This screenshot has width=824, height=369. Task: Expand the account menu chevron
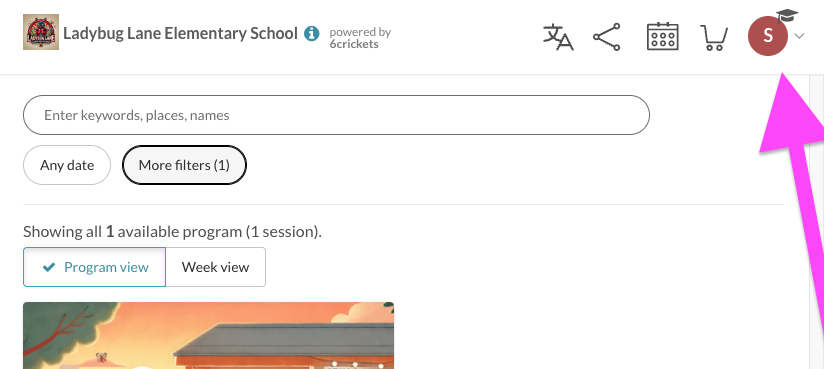point(799,36)
